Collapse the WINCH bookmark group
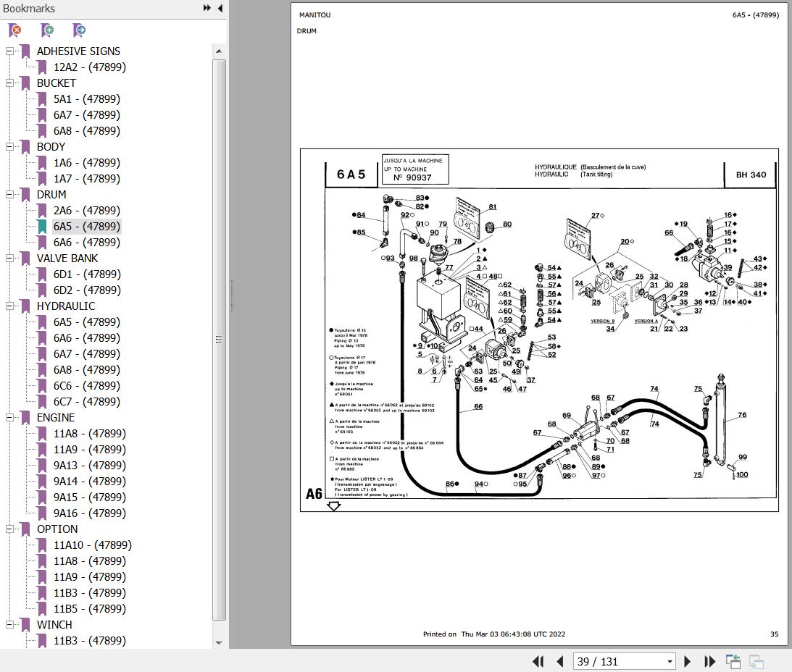The height and width of the screenshot is (672, 792). point(9,624)
